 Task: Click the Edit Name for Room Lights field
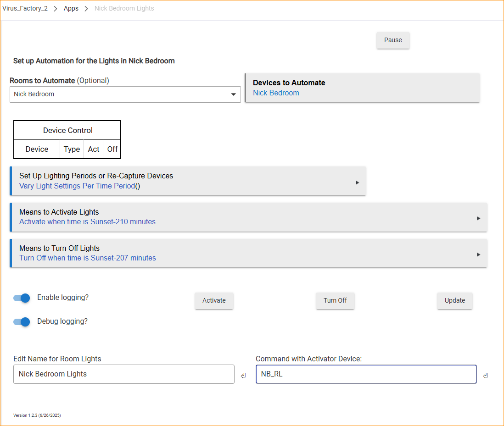click(124, 374)
